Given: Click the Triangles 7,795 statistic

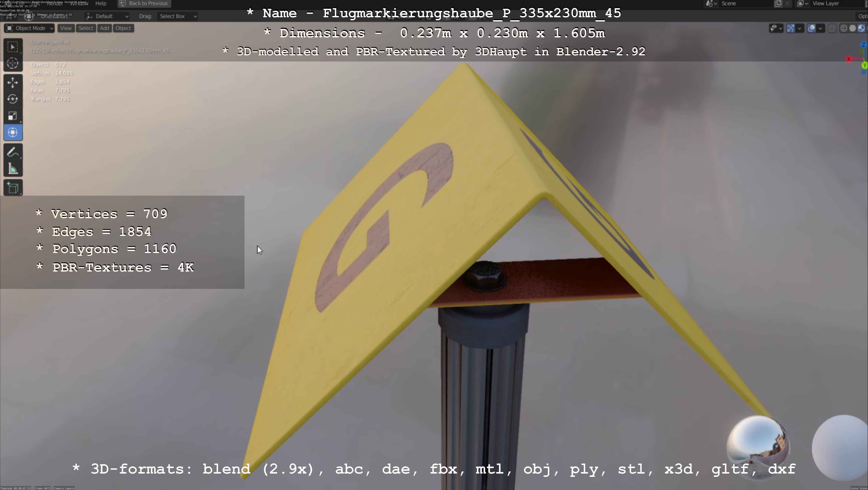Looking at the screenshot, I should (50, 99).
